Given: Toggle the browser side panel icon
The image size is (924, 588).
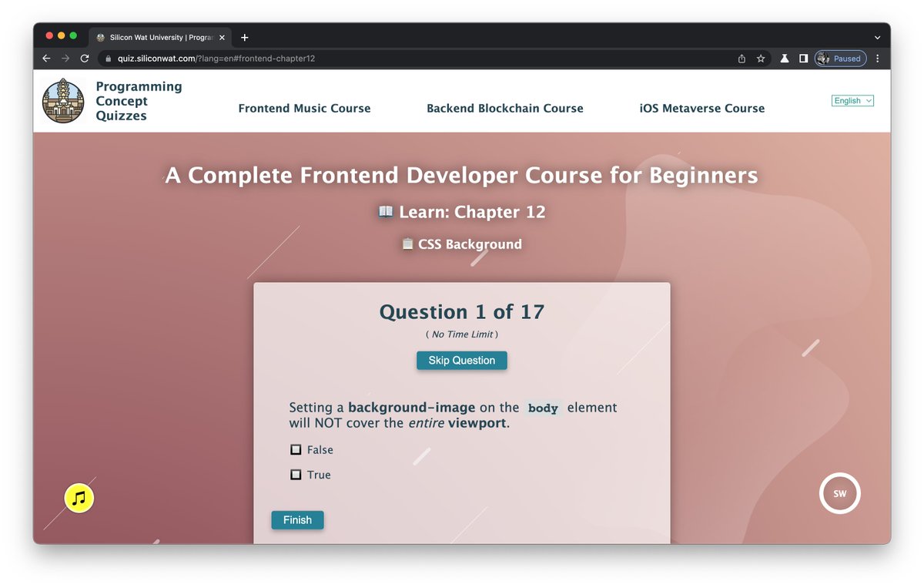Looking at the screenshot, I should [803, 59].
